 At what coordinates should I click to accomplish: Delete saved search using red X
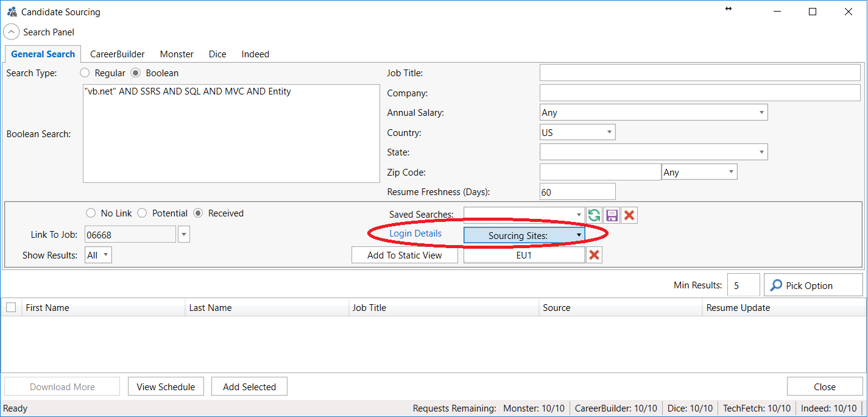(629, 215)
